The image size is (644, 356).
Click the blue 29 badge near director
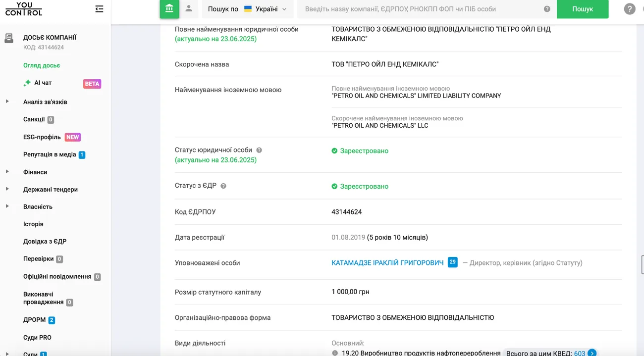pos(452,262)
